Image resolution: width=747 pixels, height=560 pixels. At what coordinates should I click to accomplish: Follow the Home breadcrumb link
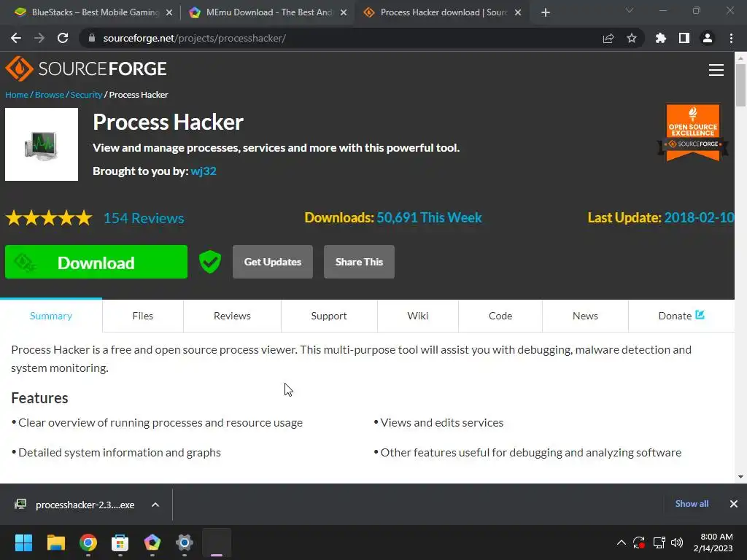pyautogui.click(x=17, y=95)
